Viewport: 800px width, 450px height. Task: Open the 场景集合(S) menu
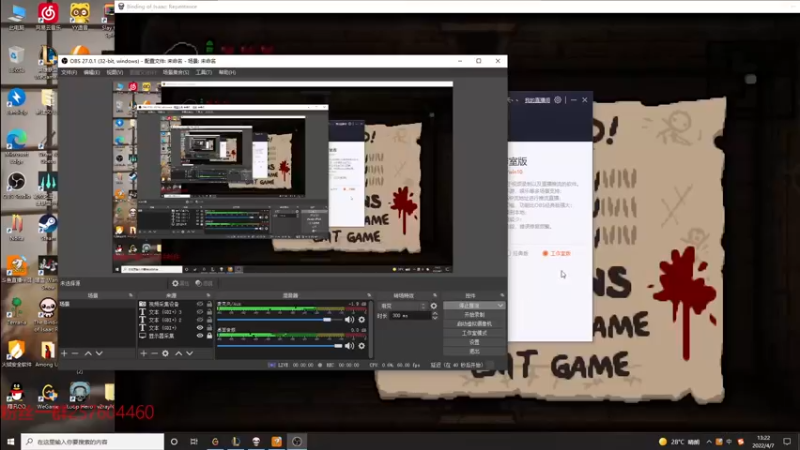[176, 72]
